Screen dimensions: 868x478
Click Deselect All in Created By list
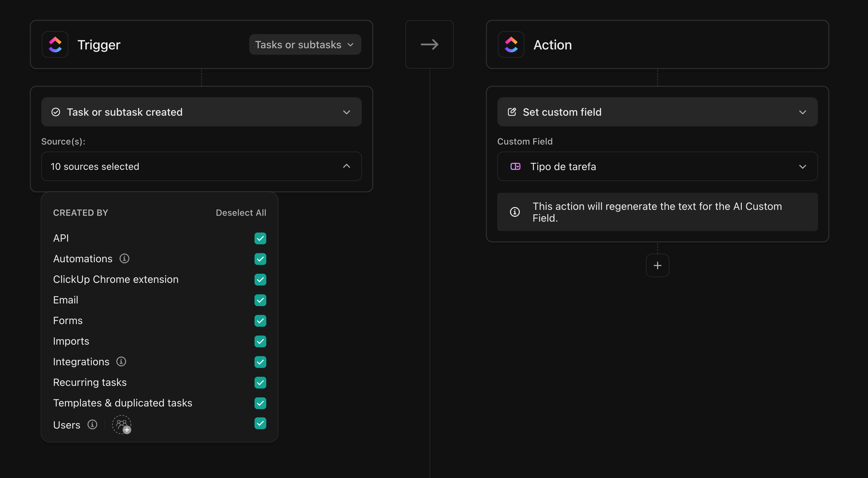coord(241,213)
